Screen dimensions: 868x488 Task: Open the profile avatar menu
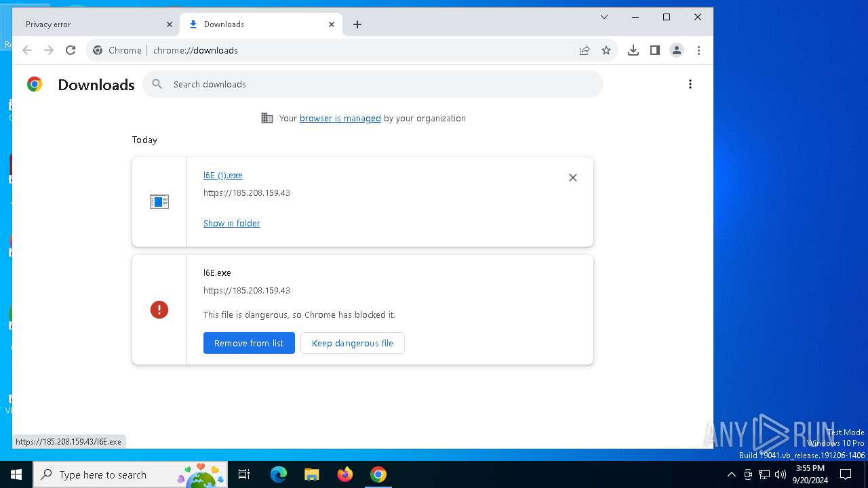pos(677,50)
